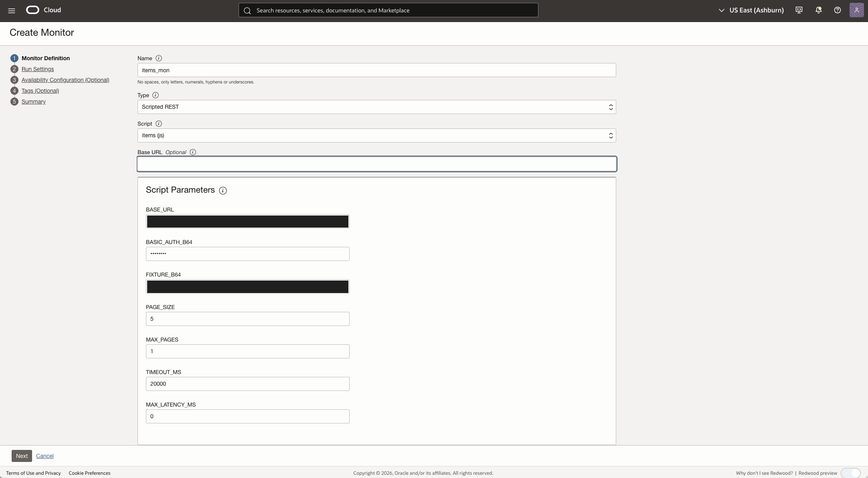Click the TIMEOUT_MS field with 20000

click(247, 384)
